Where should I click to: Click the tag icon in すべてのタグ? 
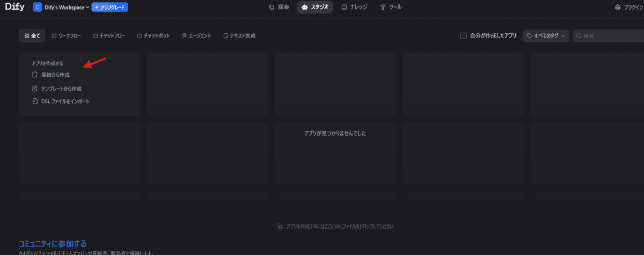(x=530, y=36)
